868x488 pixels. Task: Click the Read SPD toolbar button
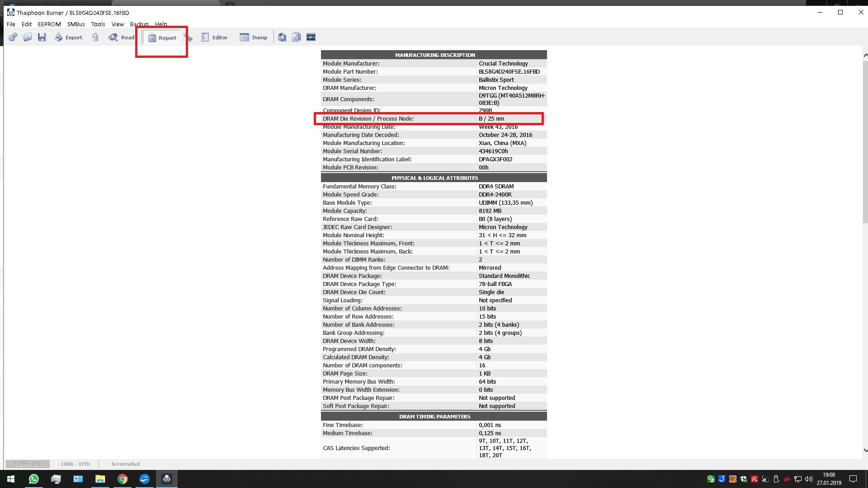pyautogui.click(x=121, y=38)
